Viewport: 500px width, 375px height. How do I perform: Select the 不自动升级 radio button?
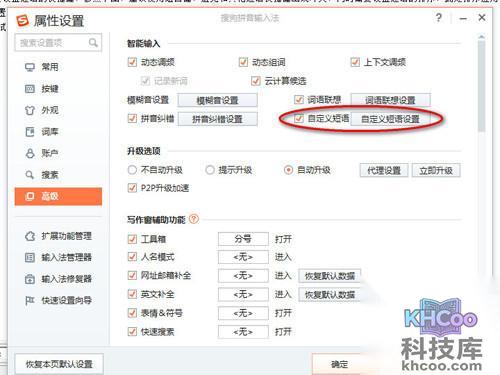[x=132, y=170]
